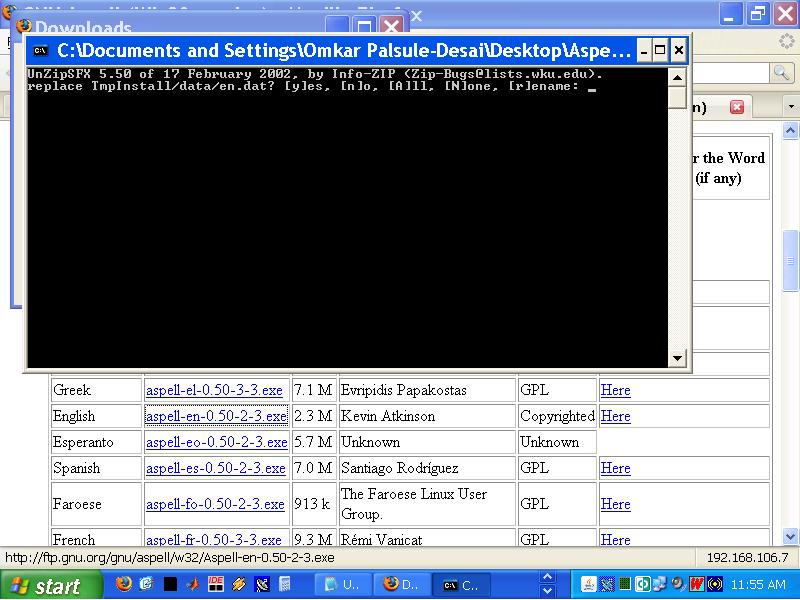Close the Firefox tab with the red X

coord(737,107)
